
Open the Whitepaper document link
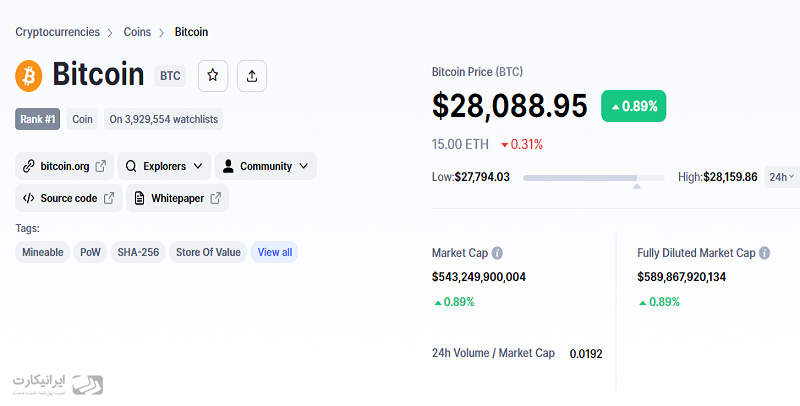coord(178,198)
